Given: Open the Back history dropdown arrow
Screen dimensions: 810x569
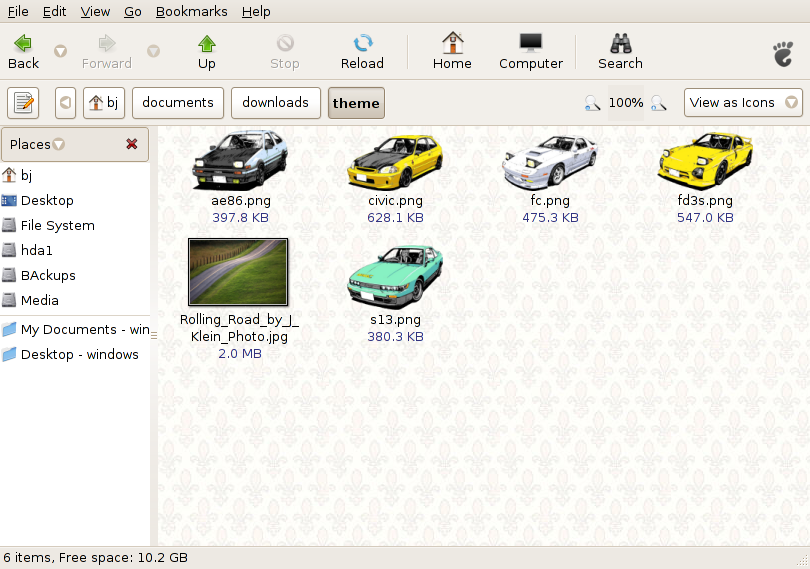Looking at the screenshot, I should pos(60,51).
